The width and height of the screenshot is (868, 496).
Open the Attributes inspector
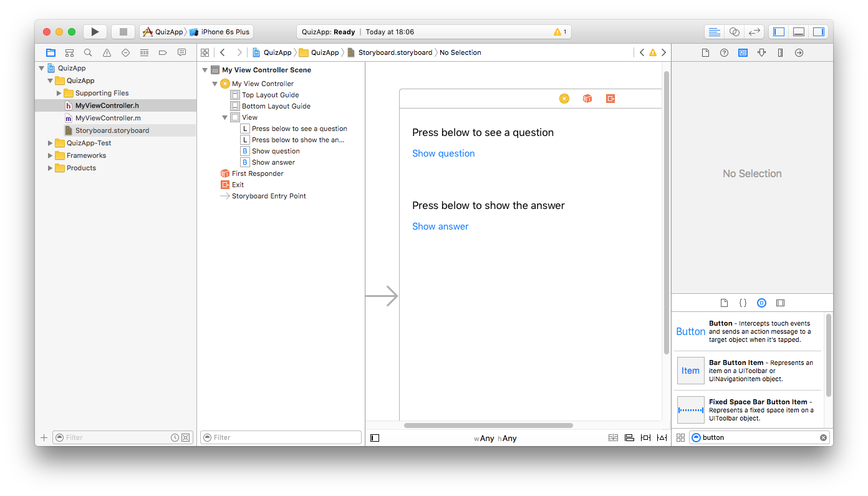(x=761, y=53)
